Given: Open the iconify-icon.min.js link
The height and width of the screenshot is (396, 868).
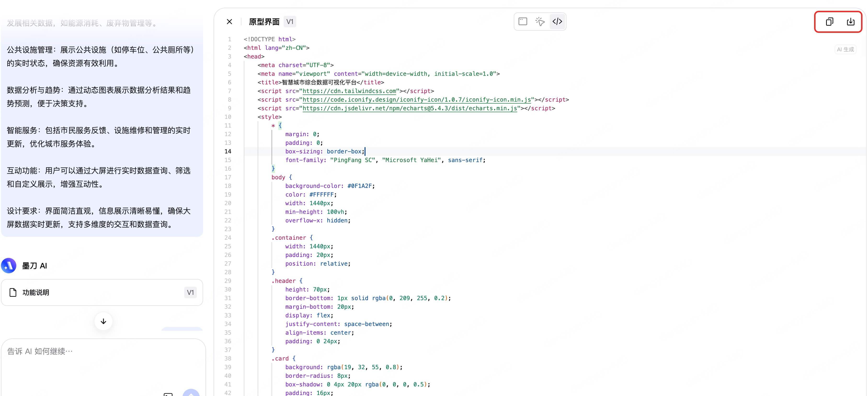Looking at the screenshot, I should [417, 100].
